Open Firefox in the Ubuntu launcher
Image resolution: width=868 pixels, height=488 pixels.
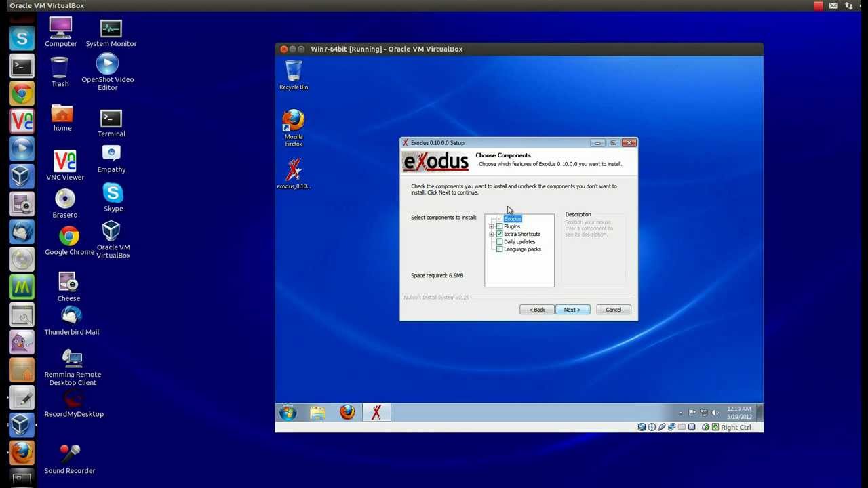point(22,451)
